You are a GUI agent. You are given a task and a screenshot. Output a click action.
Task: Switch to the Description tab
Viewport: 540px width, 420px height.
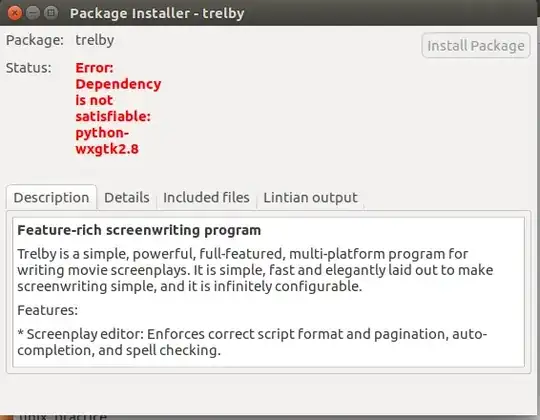pyautogui.click(x=51, y=198)
